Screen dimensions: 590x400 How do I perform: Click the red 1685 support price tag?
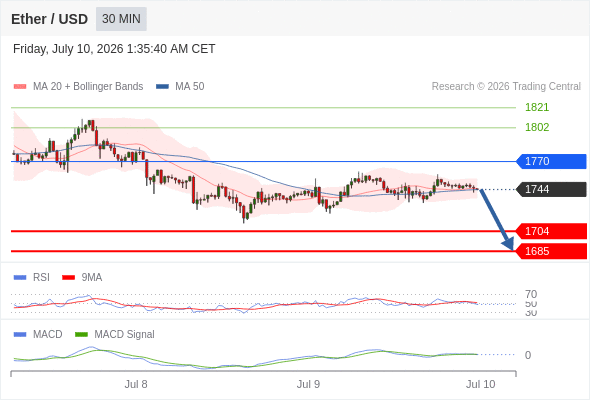click(x=551, y=251)
